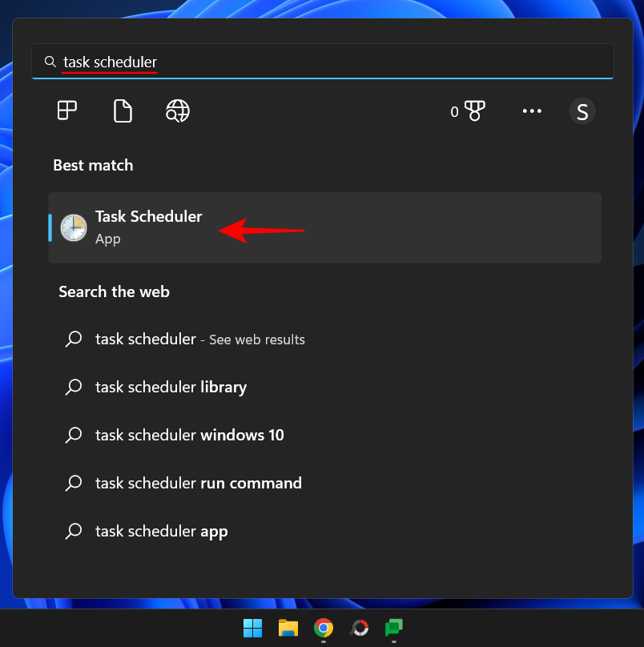
Task: Click the 'Search the web' heading text
Action: pos(114,291)
